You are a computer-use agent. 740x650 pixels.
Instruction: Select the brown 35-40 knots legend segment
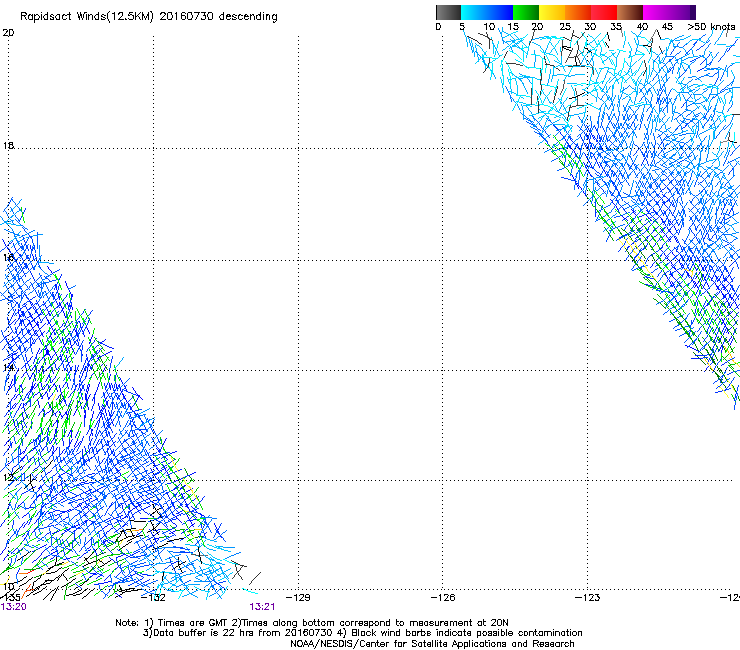[x=630, y=12]
